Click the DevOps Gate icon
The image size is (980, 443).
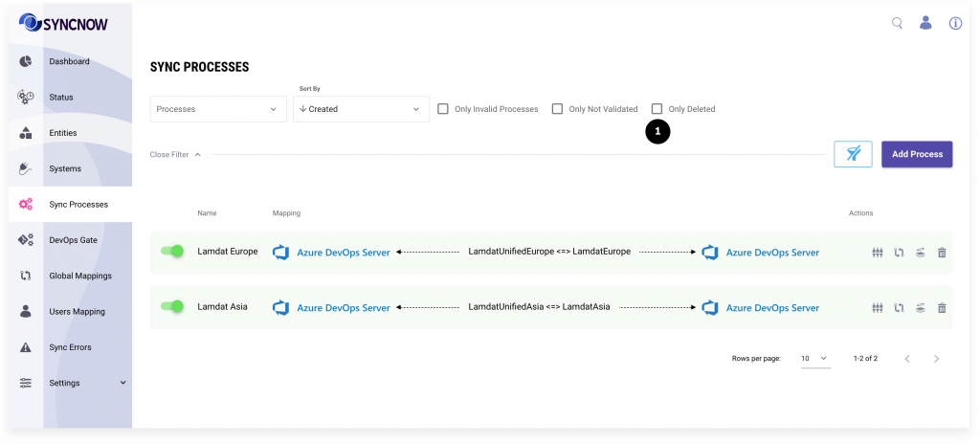point(26,240)
